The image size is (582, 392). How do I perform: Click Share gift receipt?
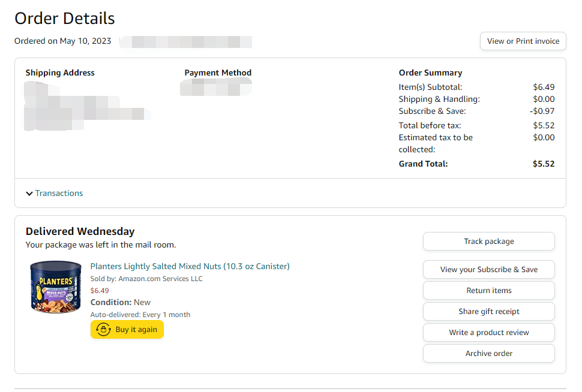[488, 311]
